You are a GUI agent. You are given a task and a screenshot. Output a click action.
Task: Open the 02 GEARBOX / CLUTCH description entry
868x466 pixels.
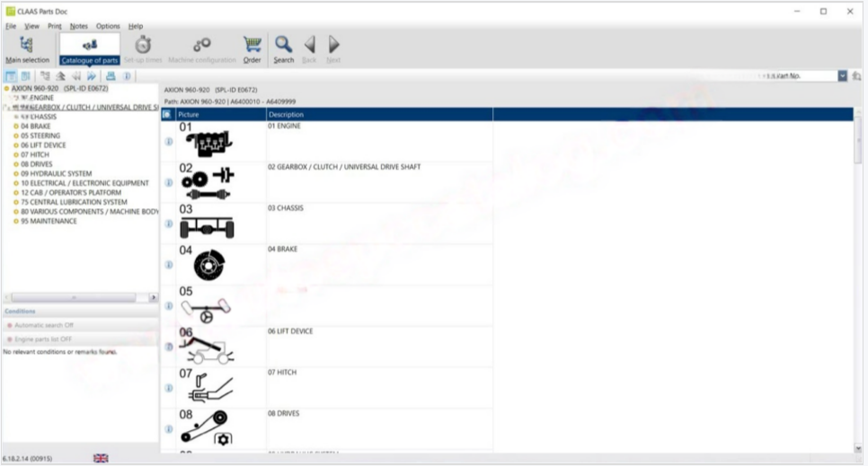[x=343, y=167]
